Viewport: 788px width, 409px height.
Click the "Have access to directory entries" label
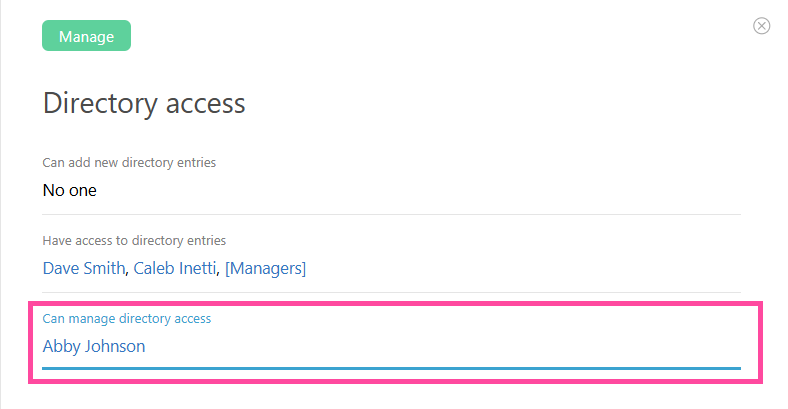pos(134,240)
